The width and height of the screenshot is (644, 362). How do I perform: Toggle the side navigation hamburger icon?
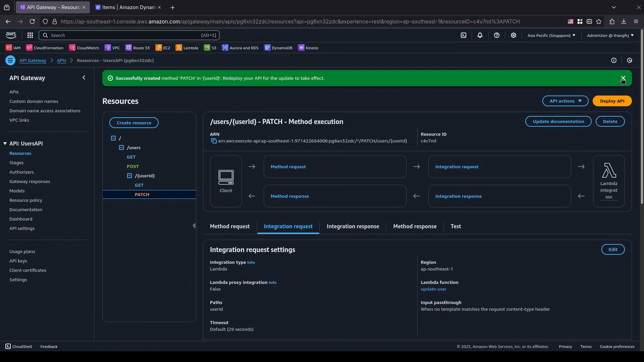[10, 61]
